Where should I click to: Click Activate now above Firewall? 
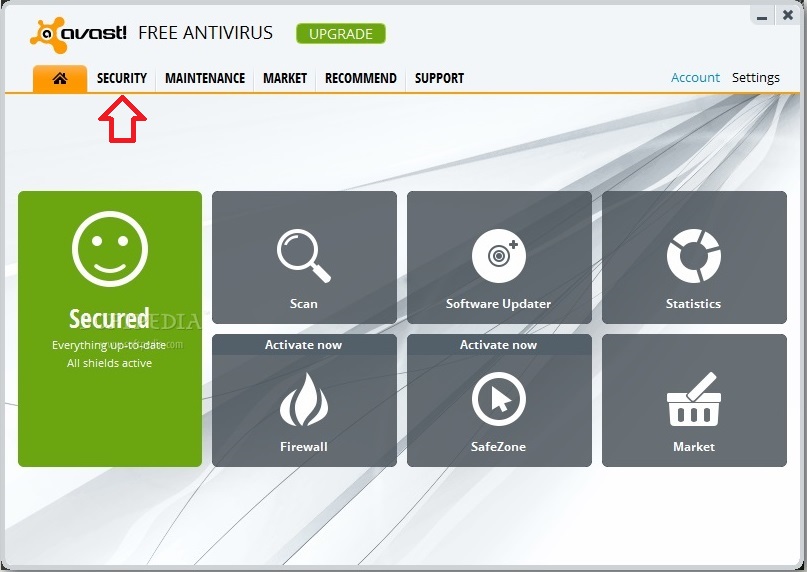(x=304, y=344)
